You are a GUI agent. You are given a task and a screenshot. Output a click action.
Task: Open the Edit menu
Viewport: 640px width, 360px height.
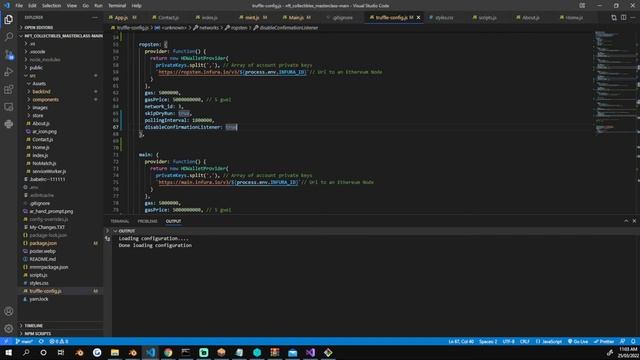point(32,6)
